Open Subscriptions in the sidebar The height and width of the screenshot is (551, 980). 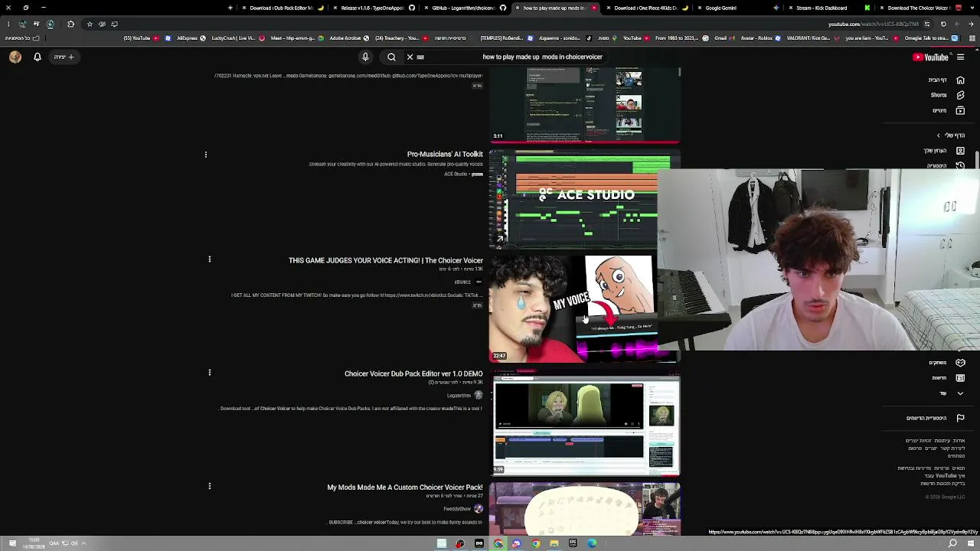tap(948, 110)
